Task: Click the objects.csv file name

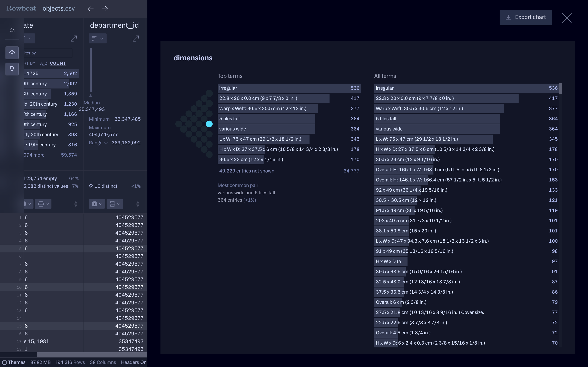Action: coord(59,9)
